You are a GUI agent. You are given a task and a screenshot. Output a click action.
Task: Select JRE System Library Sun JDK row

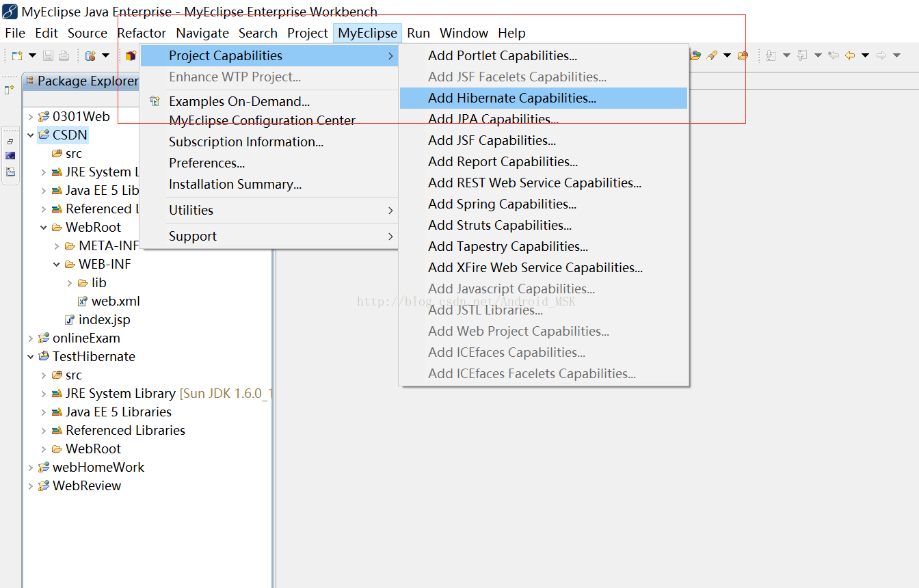[x=161, y=393]
